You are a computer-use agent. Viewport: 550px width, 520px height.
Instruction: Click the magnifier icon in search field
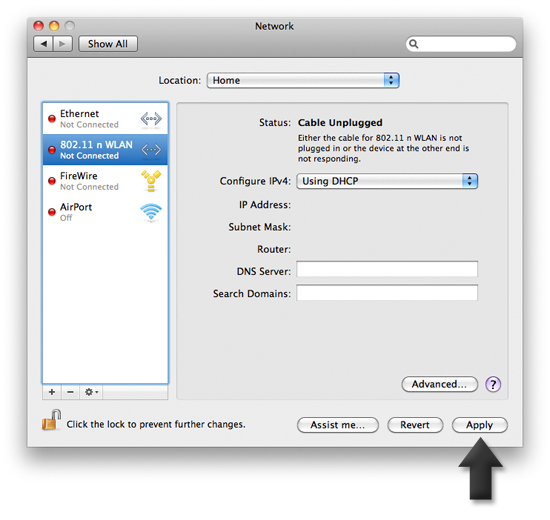pos(414,44)
